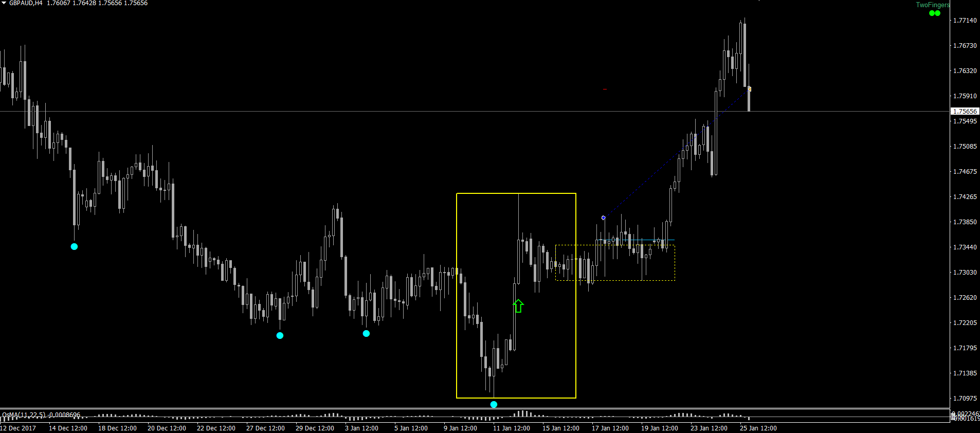This screenshot has width=980, height=433.
Task: Click the OsMA(11,22,5) indicator label
Action: (x=41, y=414)
